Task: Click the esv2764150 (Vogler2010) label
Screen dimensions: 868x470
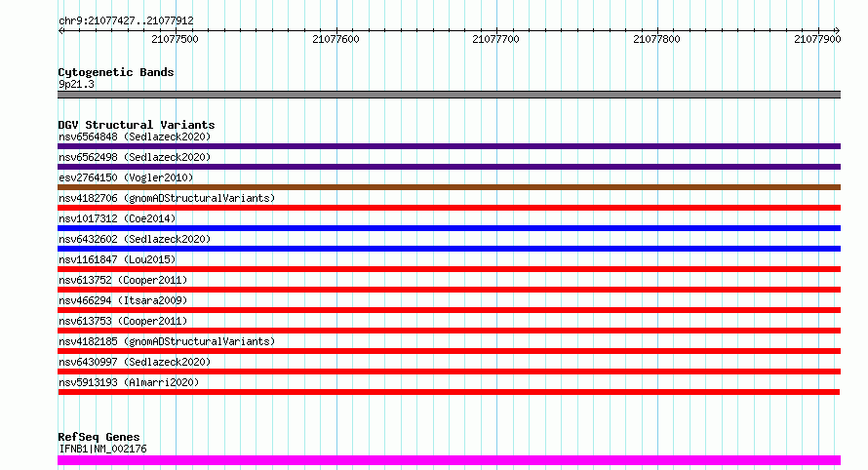Action: click(126, 177)
